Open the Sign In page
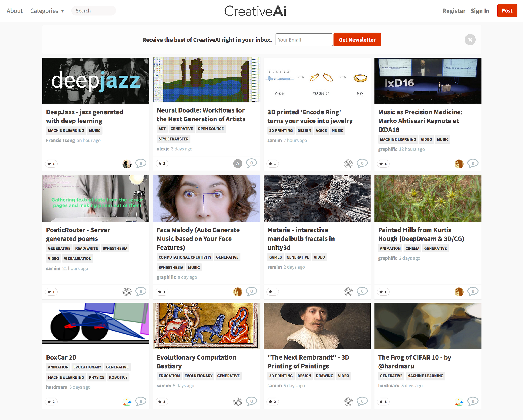This screenshot has width=523, height=420. pos(480,11)
